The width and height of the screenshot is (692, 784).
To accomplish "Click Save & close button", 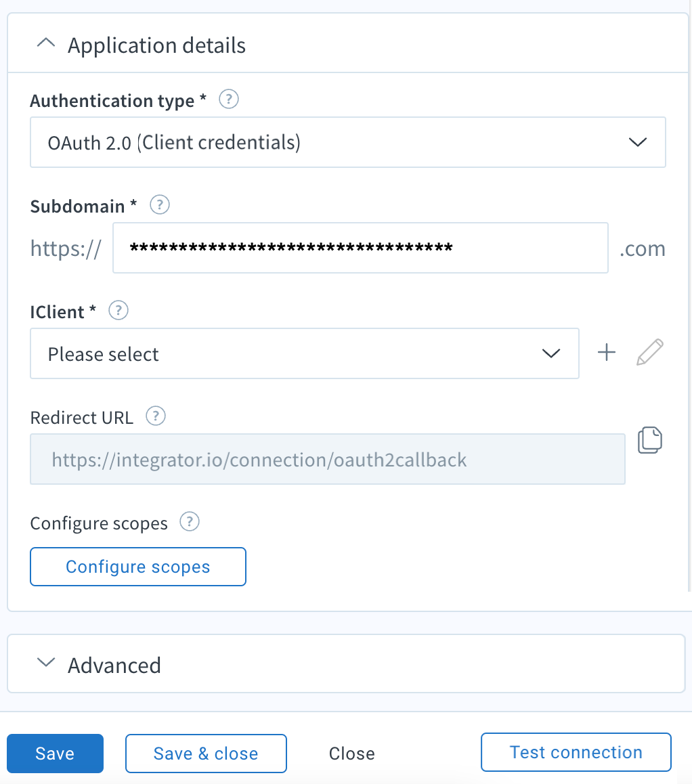I will pos(206,754).
